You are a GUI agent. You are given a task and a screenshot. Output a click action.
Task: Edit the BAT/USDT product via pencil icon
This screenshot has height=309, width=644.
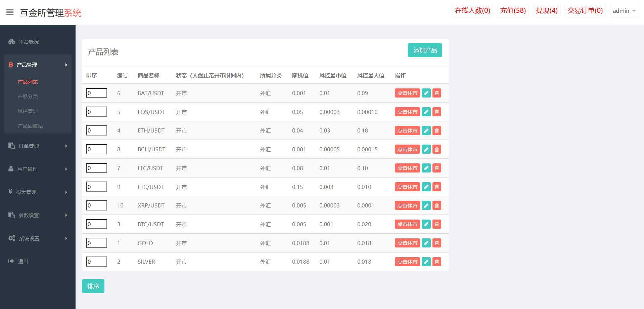(x=426, y=93)
